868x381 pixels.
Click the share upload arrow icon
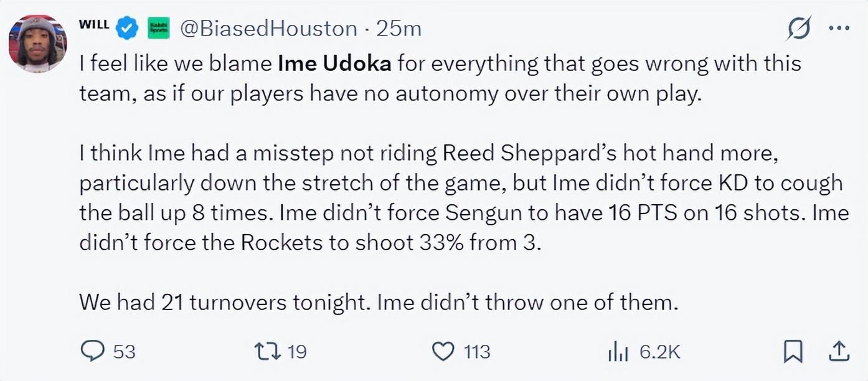838,352
